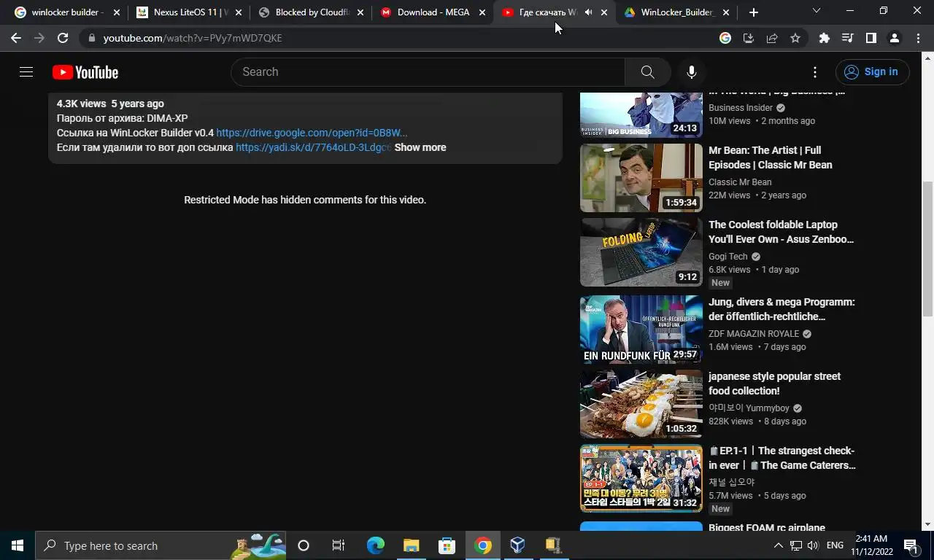Toggle the Chrome side panel

pyautogui.click(x=871, y=38)
